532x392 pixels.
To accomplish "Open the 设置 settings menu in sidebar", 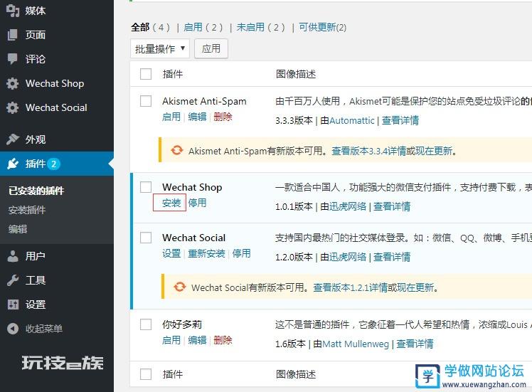I will [x=36, y=304].
